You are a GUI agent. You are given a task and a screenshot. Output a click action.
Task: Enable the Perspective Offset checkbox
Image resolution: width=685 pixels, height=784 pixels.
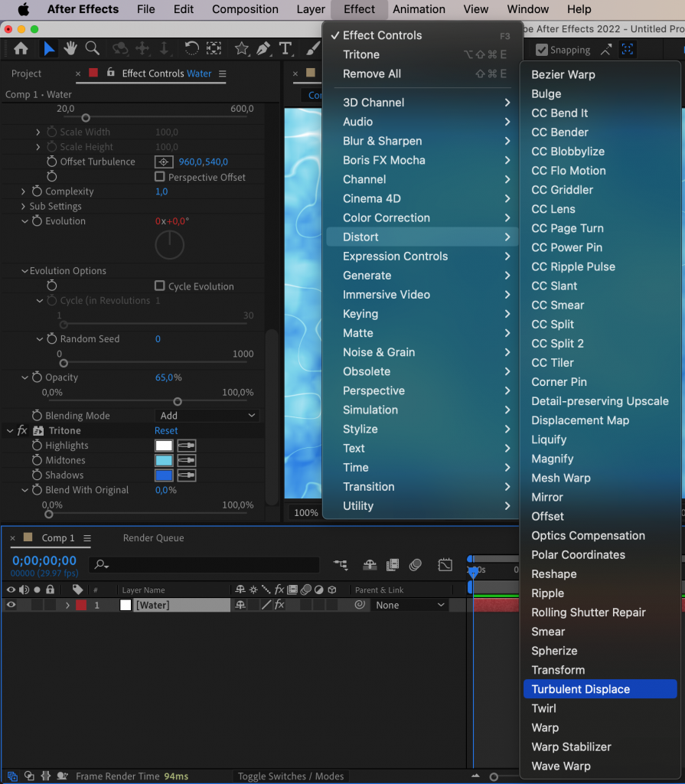coord(158,177)
